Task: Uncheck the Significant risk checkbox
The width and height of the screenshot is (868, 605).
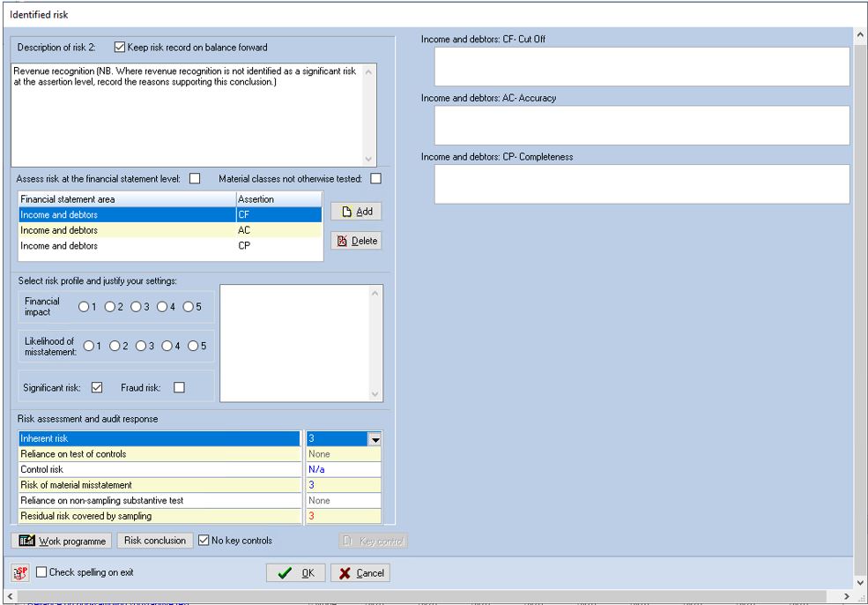Action: click(x=97, y=387)
